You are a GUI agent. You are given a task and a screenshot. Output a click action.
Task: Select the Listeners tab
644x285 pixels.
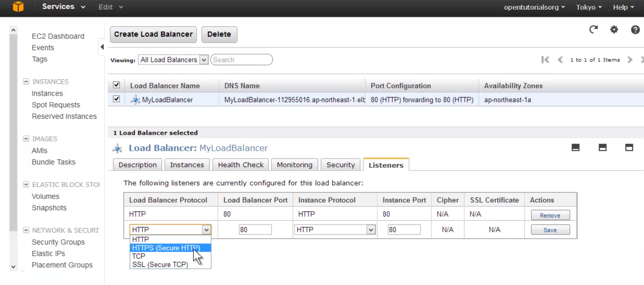pos(386,165)
